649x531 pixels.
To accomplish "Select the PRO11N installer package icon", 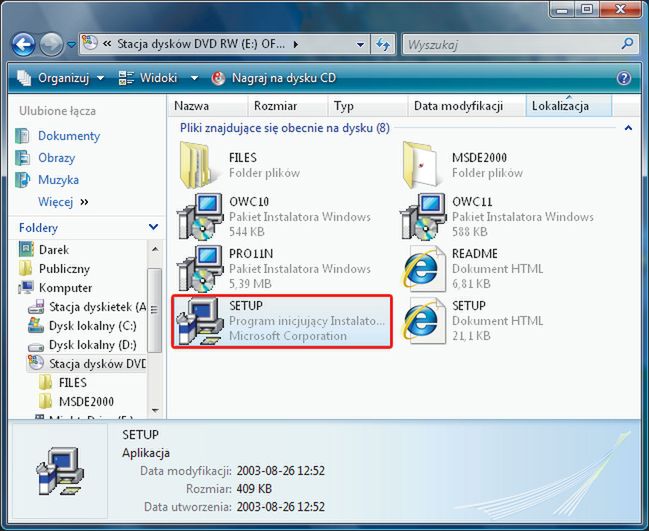I will 200,269.
